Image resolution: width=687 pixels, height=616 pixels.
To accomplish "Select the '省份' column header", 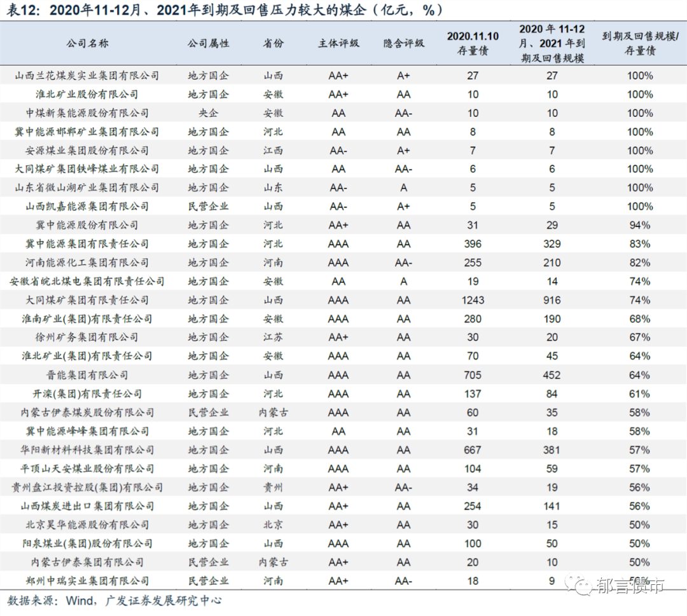I will [x=274, y=43].
